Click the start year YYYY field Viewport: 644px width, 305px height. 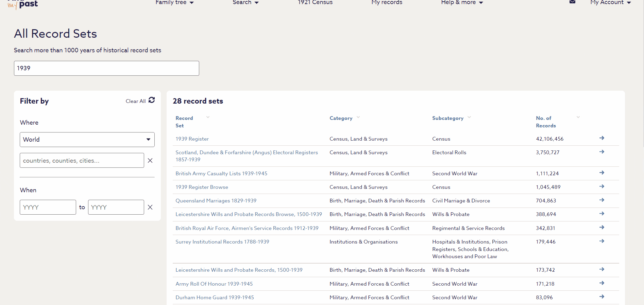click(48, 207)
